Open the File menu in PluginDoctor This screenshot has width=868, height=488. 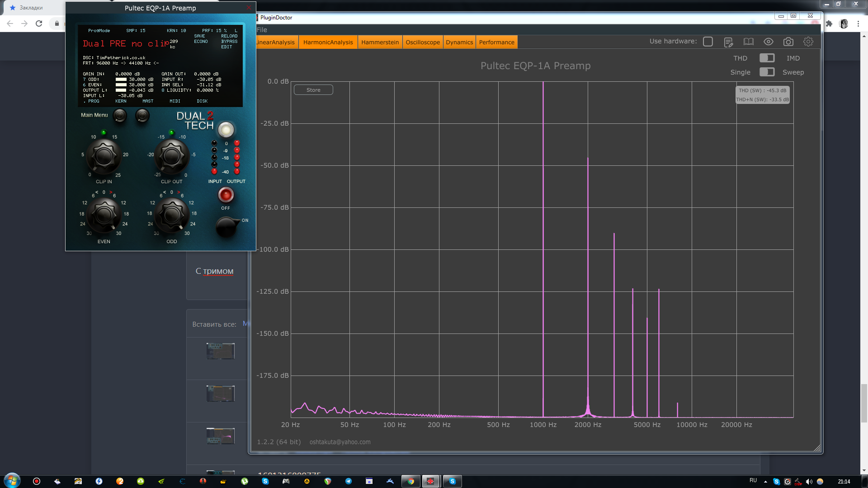click(x=262, y=30)
